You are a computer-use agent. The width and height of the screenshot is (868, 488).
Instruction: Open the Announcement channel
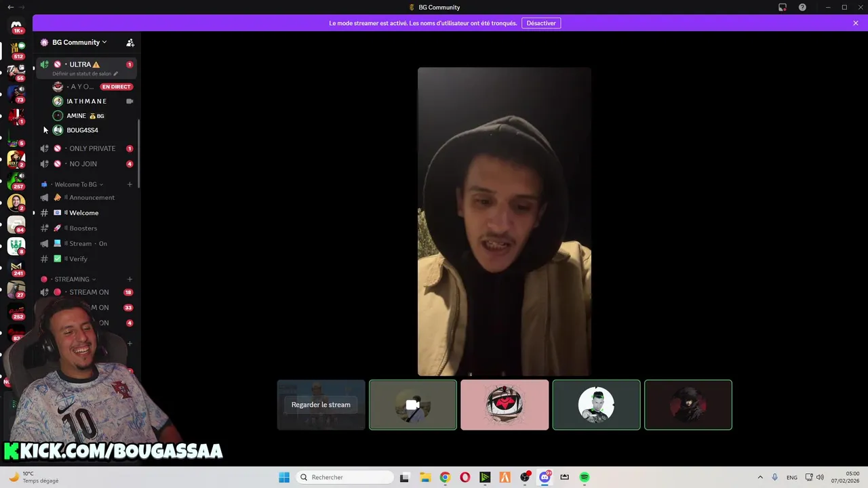point(87,197)
